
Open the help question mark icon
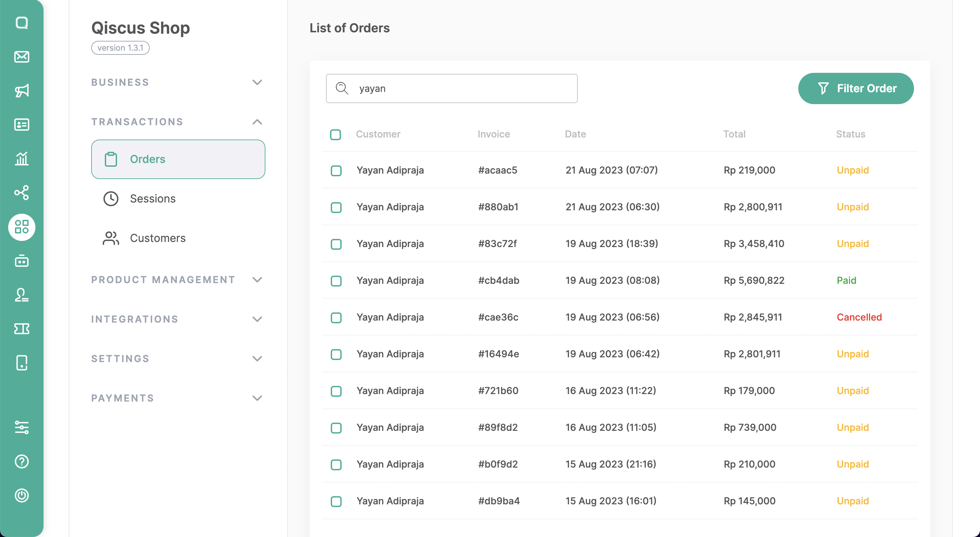click(22, 461)
